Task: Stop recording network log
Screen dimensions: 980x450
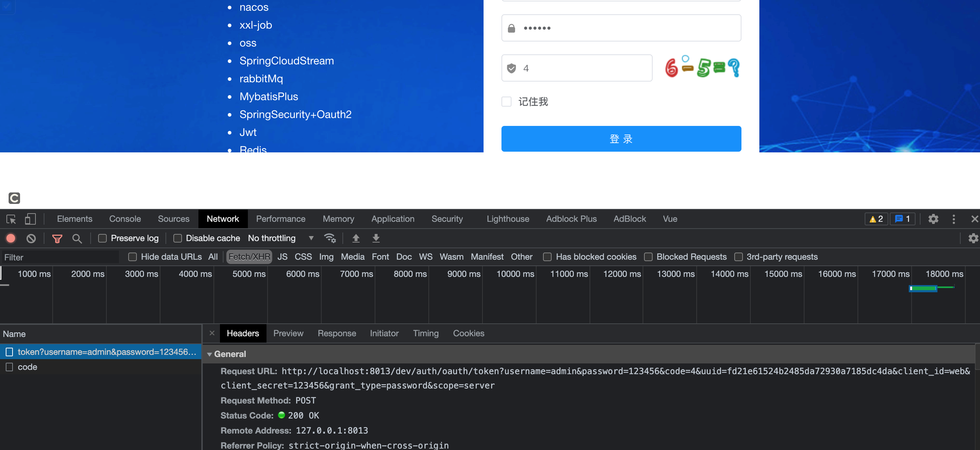Action: [11, 238]
